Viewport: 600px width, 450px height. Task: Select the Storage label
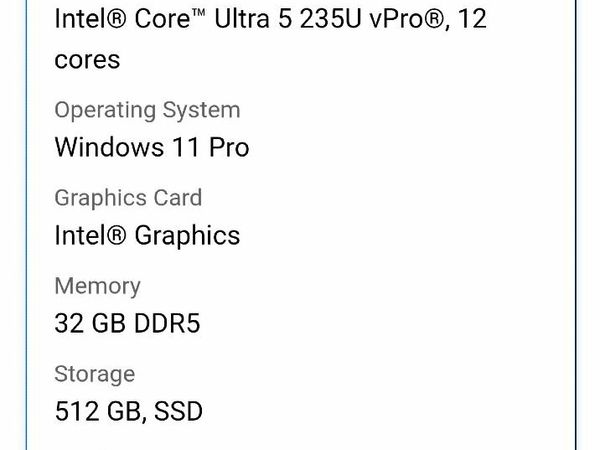coord(94,374)
